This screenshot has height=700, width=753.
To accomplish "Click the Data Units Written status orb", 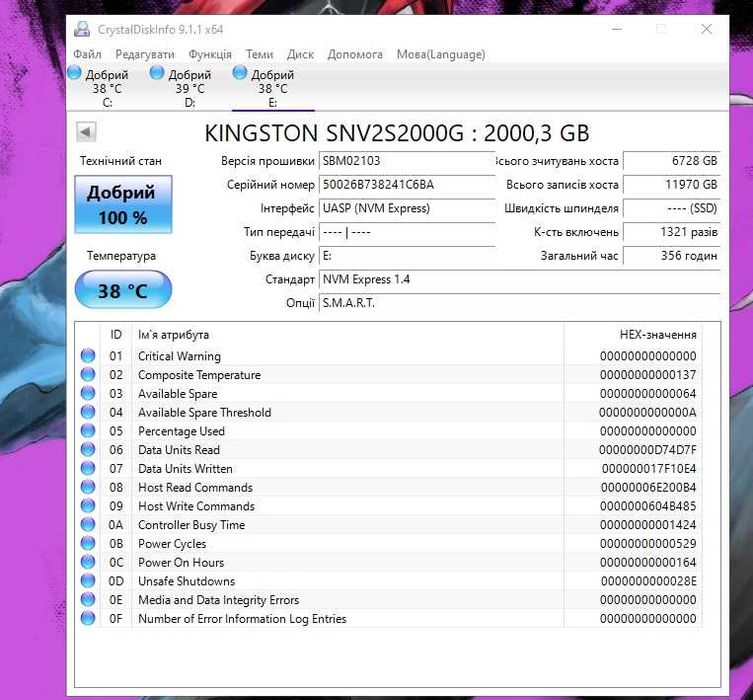I will [88, 468].
